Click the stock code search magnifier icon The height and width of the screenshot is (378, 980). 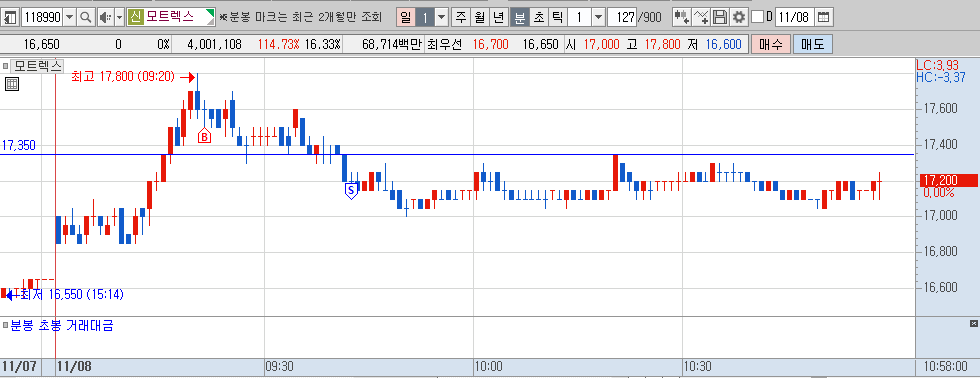(x=86, y=17)
